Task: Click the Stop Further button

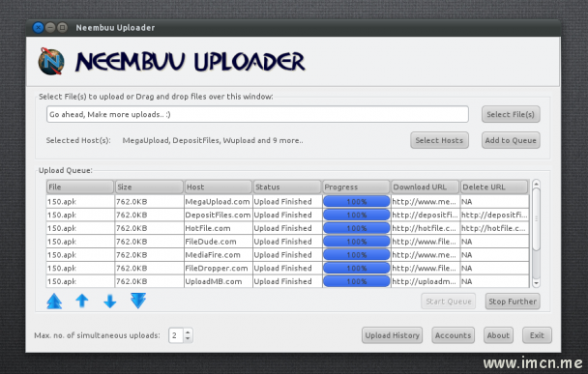Action: (x=513, y=302)
